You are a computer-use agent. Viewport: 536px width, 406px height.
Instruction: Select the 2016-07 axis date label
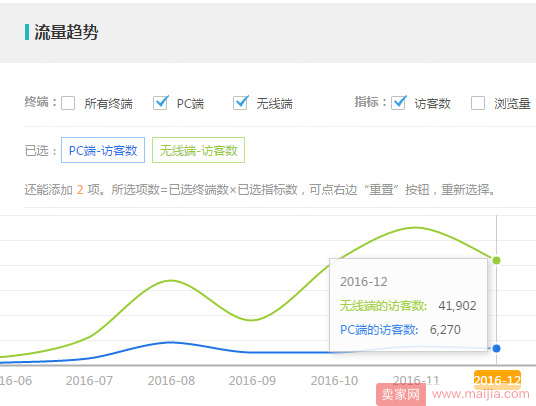point(89,380)
